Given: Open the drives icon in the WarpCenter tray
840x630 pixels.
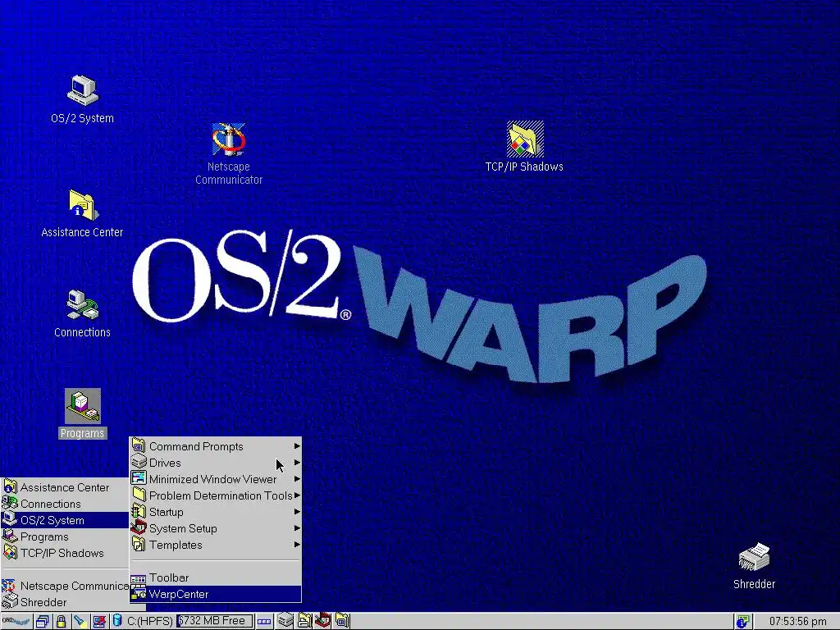Looking at the screenshot, I should 285,622.
